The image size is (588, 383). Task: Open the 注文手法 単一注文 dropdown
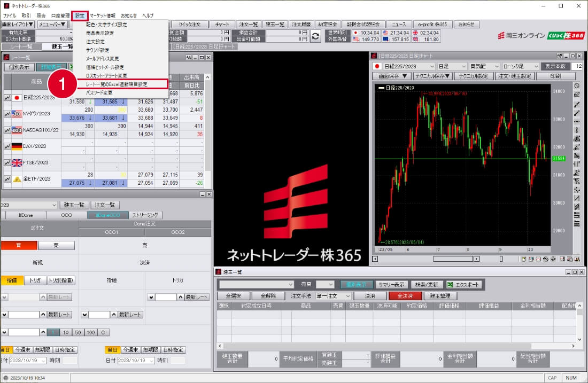(334, 296)
